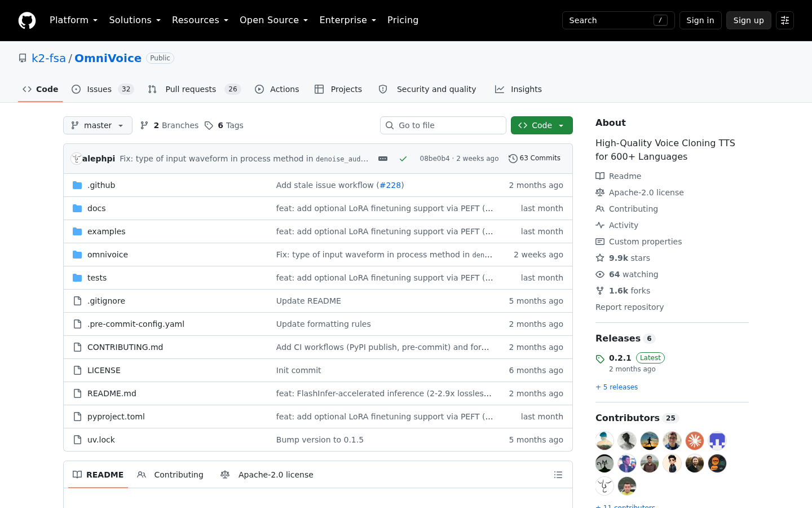Viewport: 812px width, 508px height.
Task: Open the OmniVoice repository link
Action: pyautogui.click(x=108, y=58)
